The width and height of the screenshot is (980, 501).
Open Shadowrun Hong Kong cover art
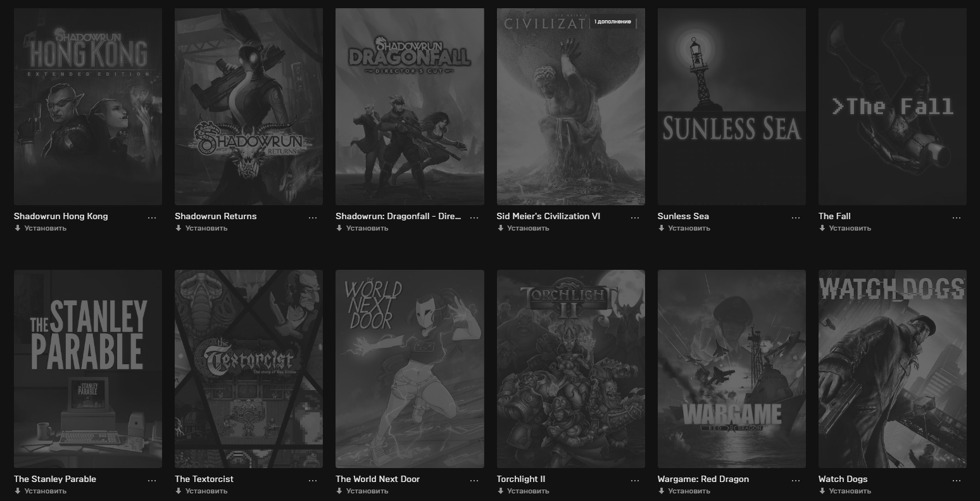pyautogui.click(x=88, y=106)
